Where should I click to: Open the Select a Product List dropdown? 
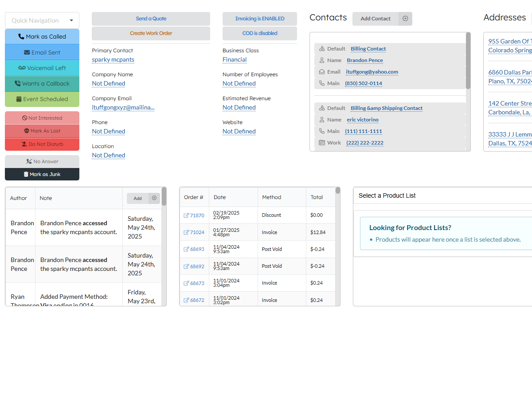pos(443,196)
